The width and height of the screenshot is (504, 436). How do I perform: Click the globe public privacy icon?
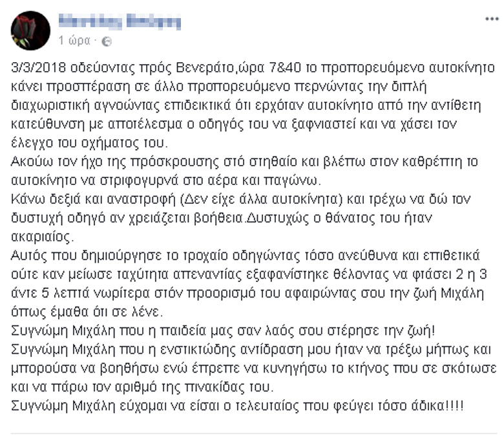tap(107, 41)
